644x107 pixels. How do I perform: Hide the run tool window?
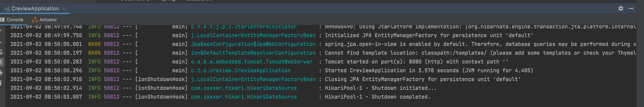pos(631,9)
